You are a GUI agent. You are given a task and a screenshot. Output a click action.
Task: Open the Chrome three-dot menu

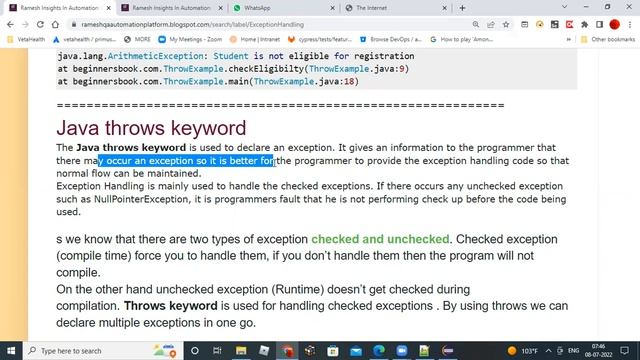[630, 24]
